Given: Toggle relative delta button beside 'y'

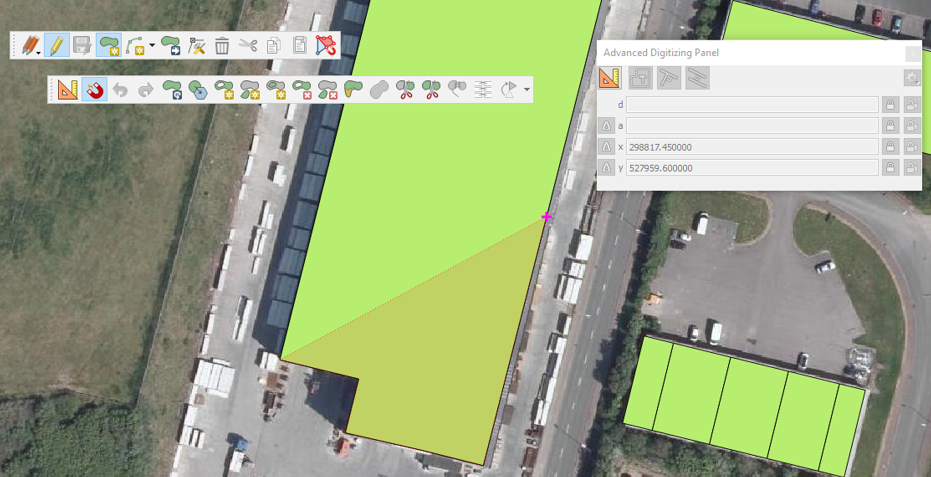Looking at the screenshot, I should [x=606, y=168].
